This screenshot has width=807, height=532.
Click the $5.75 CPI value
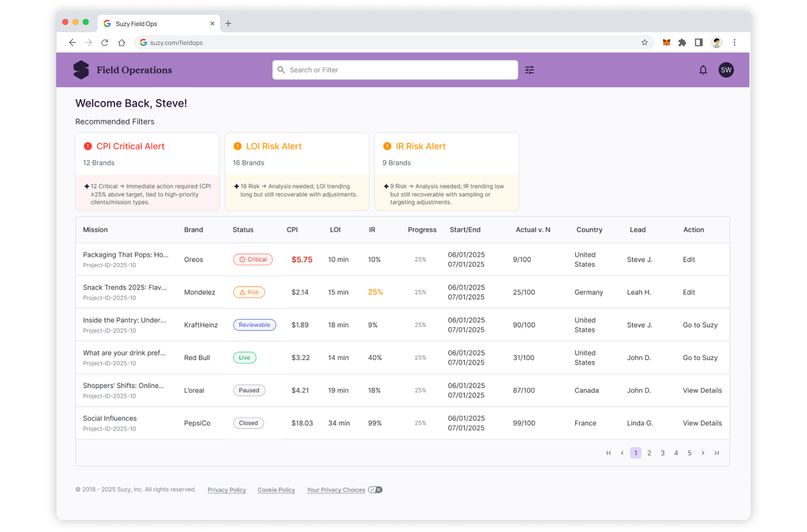point(301,260)
